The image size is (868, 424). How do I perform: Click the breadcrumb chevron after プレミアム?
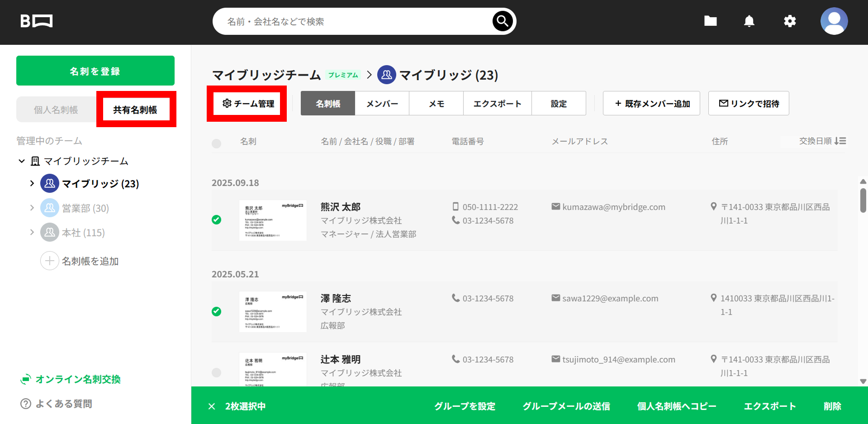[369, 75]
